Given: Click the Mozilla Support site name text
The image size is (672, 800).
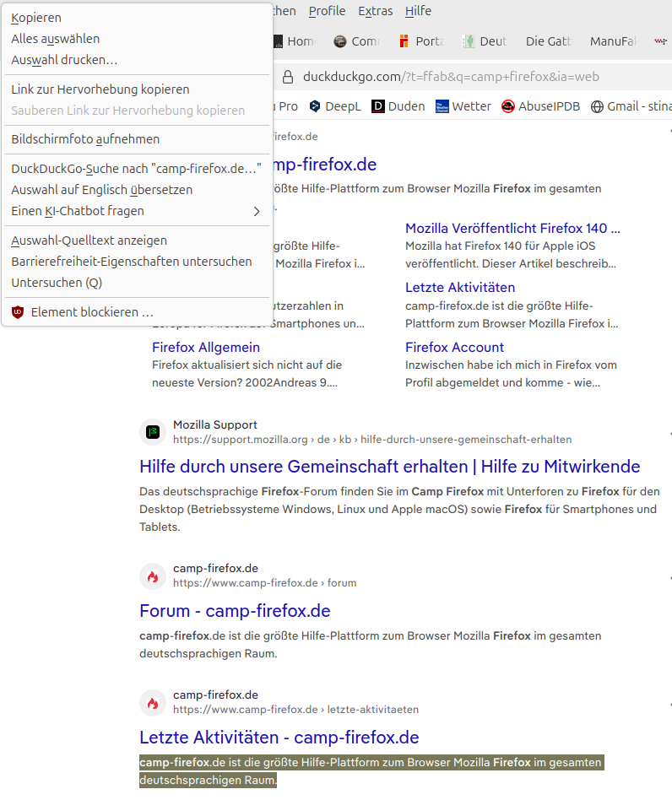Looking at the screenshot, I should 214,424.
